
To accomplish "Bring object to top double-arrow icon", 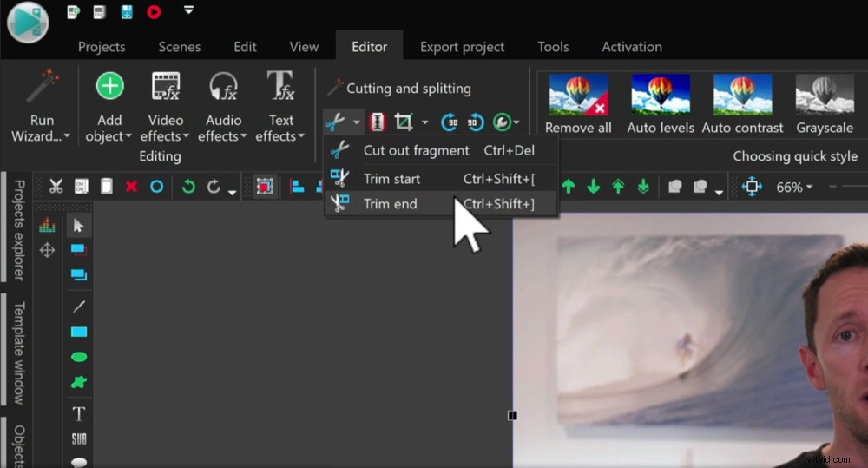I will click(618, 187).
